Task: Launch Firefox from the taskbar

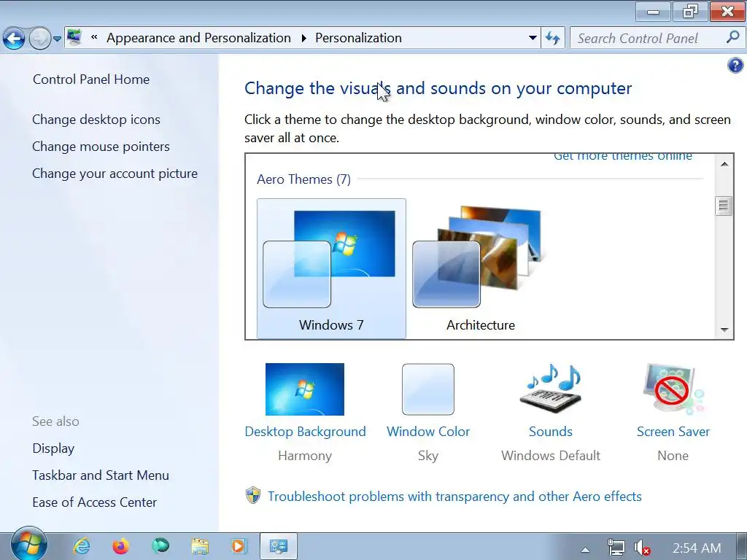Action: pos(121,546)
